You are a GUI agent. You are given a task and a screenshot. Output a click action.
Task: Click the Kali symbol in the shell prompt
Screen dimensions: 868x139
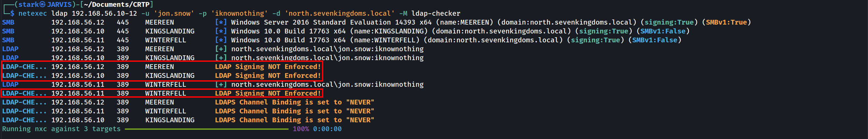(x=42, y=4)
